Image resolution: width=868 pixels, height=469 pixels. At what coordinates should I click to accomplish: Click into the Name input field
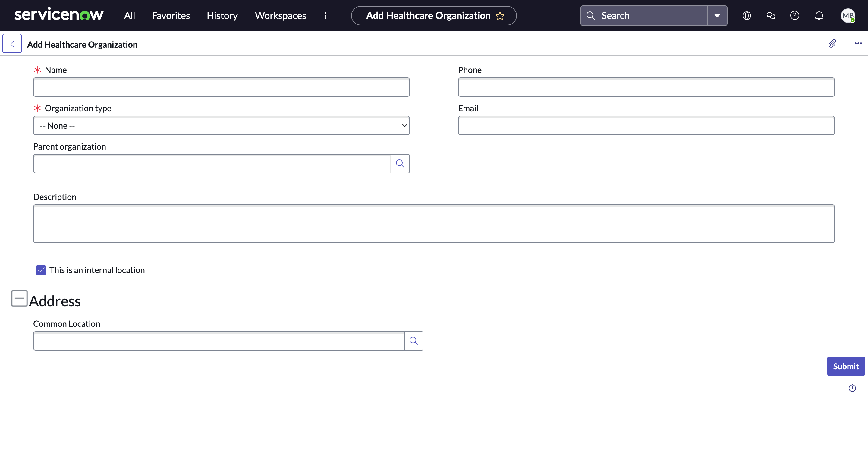coord(222,87)
